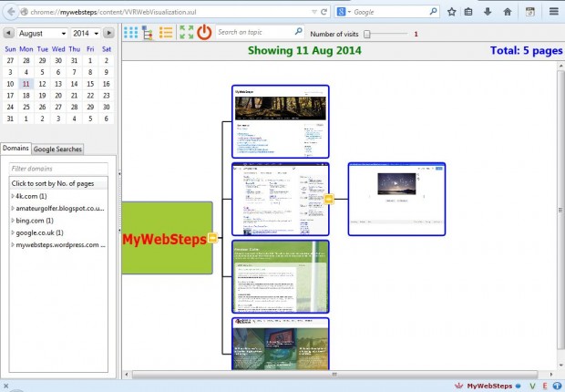565x392 pixels.
Task: Switch to the list view
Action: click(x=166, y=33)
